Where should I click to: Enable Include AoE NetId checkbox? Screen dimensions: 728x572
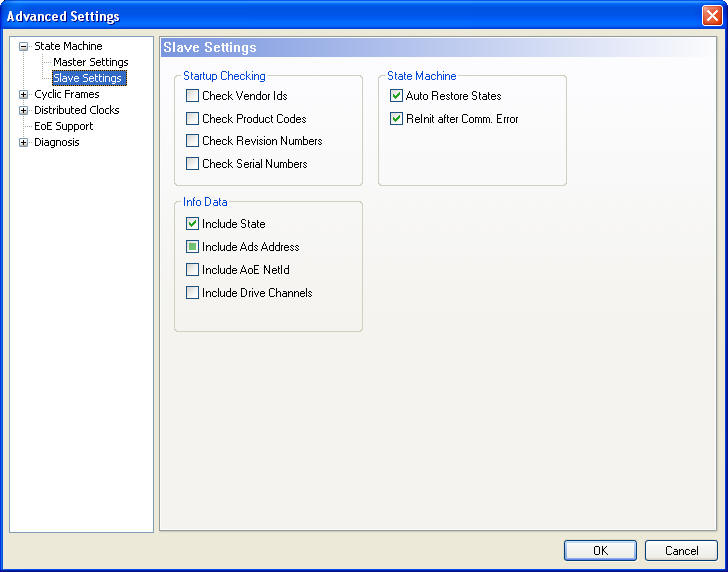pyautogui.click(x=193, y=270)
